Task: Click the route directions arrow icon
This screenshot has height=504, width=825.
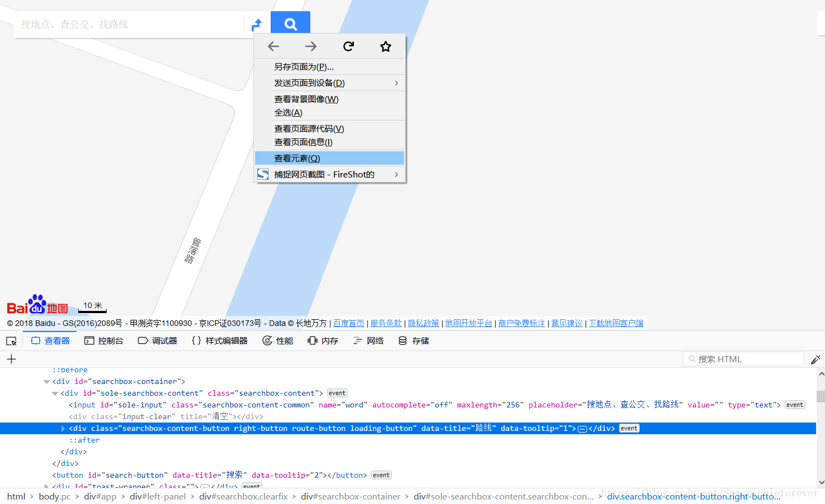Action: (x=257, y=25)
